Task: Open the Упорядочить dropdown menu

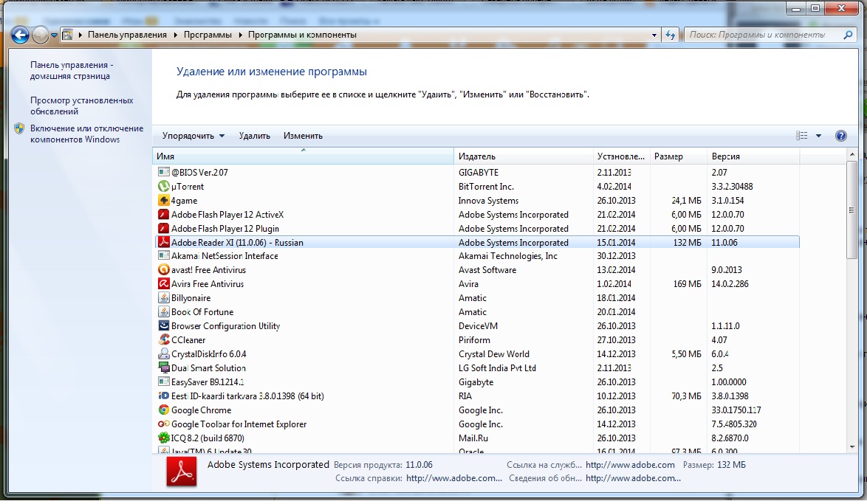Action: pyautogui.click(x=193, y=136)
